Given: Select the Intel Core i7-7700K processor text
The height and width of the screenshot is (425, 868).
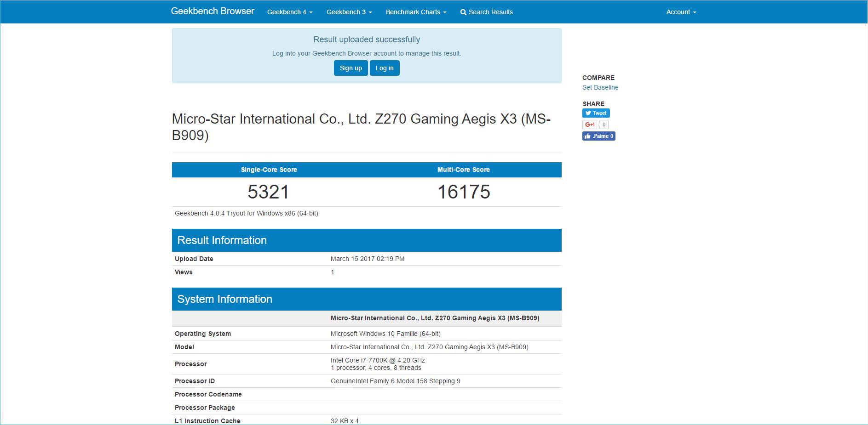Looking at the screenshot, I should pyautogui.click(x=378, y=360).
